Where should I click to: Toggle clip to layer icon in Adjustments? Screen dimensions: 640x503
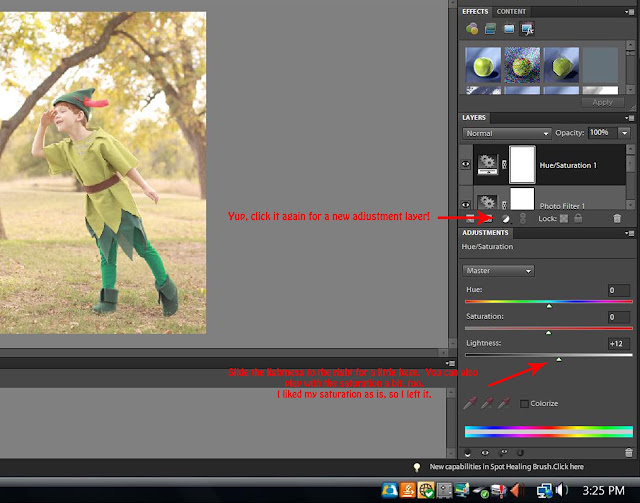tap(468, 453)
